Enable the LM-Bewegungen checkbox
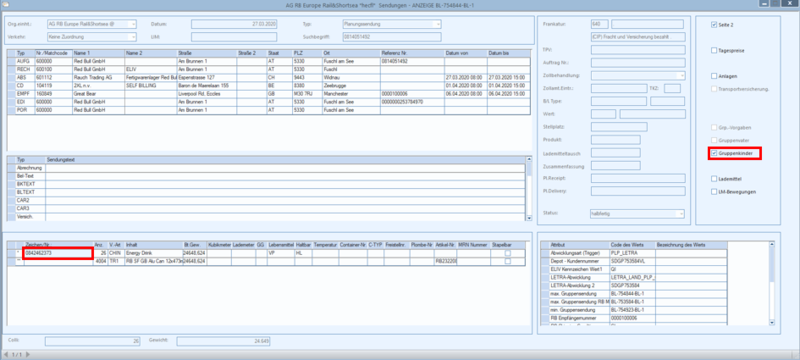This screenshot has width=800, height=360. pyautogui.click(x=714, y=192)
